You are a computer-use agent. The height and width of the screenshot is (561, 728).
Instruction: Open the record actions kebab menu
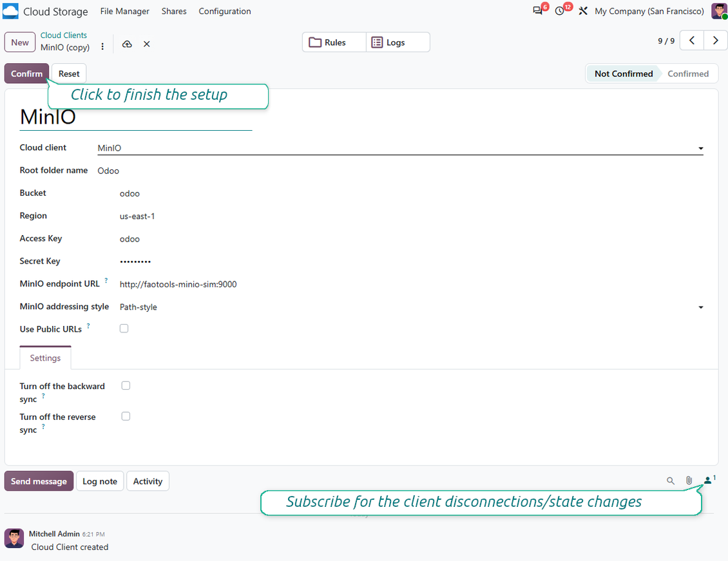click(x=102, y=46)
